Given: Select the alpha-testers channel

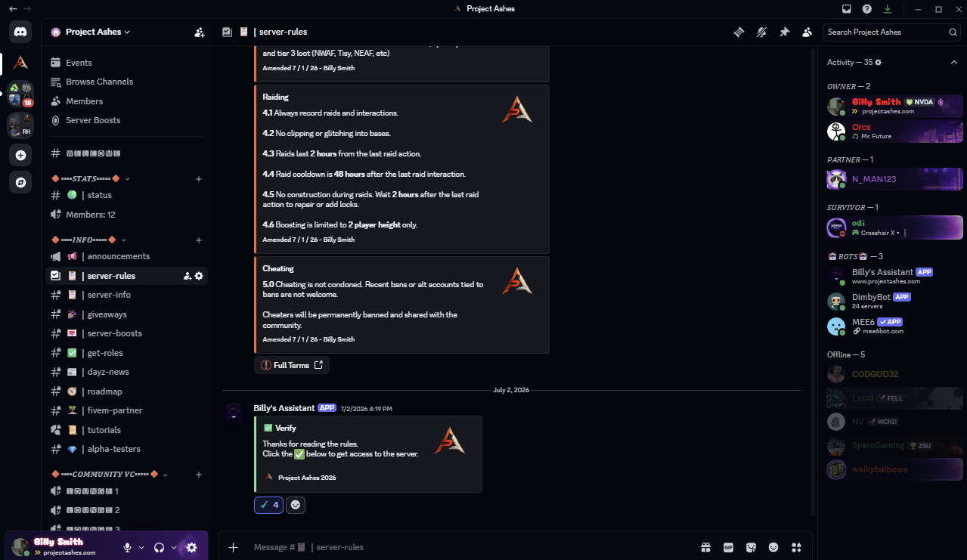Looking at the screenshot, I should pyautogui.click(x=126, y=449).
